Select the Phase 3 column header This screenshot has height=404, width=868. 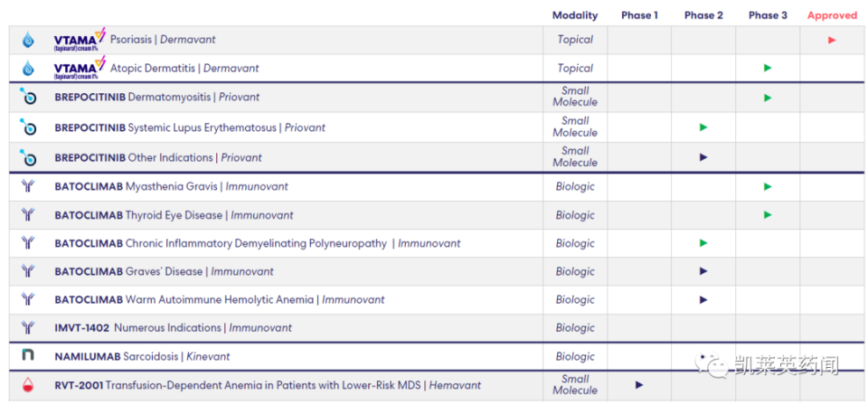tap(768, 15)
